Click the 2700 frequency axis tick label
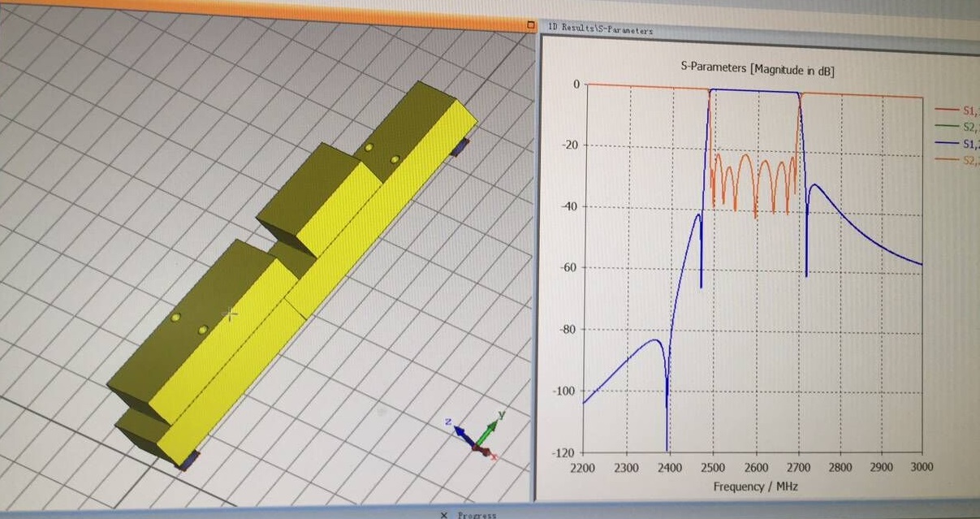 coord(798,467)
